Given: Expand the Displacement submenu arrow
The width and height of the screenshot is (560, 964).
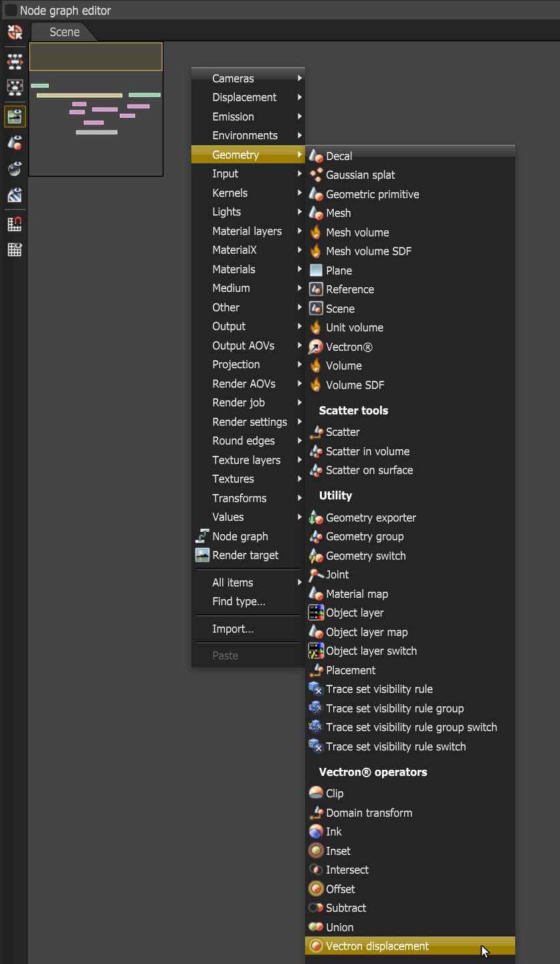Looking at the screenshot, I should pos(300,97).
